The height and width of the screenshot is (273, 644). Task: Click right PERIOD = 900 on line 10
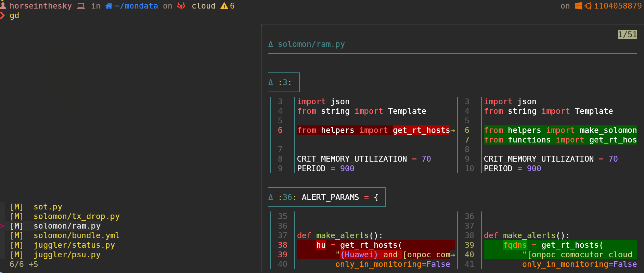513,168
